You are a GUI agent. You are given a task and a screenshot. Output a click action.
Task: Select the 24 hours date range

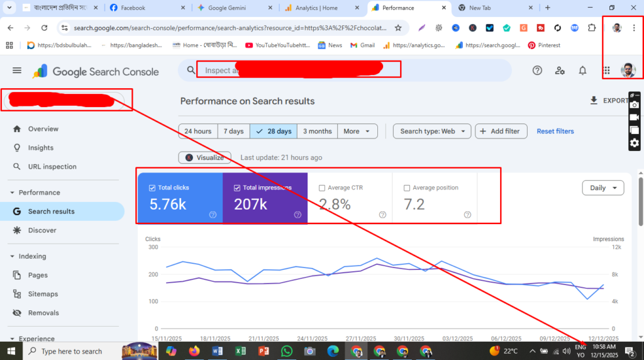tap(198, 131)
